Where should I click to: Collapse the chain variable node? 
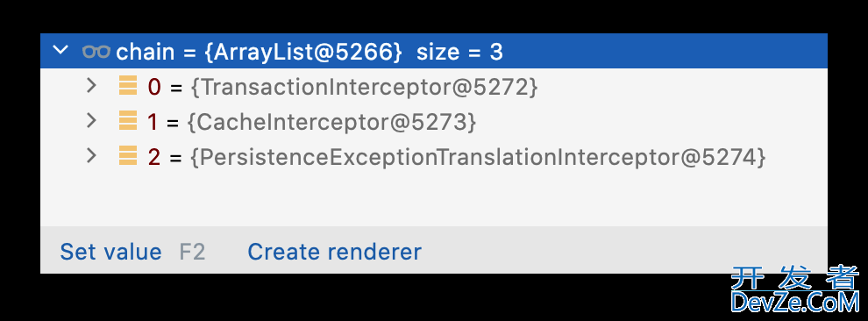coord(60,50)
